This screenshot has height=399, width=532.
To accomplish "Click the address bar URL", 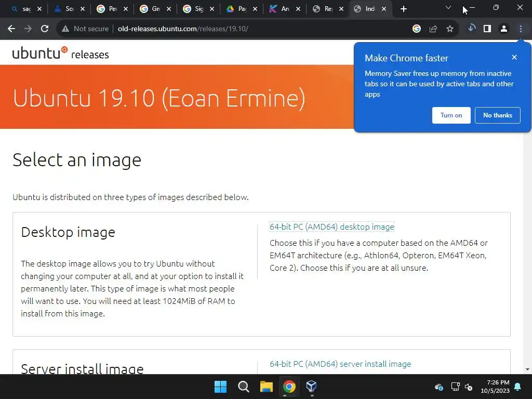I will tap(183, 29).
